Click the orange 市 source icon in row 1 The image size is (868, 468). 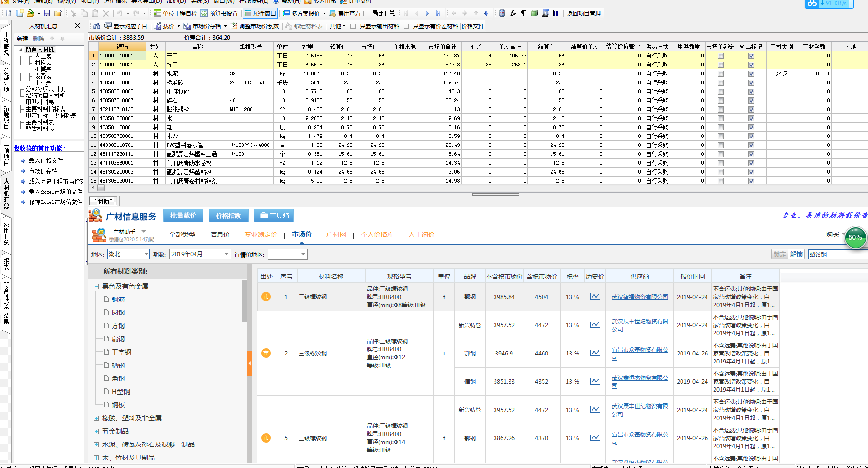[266, 297]
